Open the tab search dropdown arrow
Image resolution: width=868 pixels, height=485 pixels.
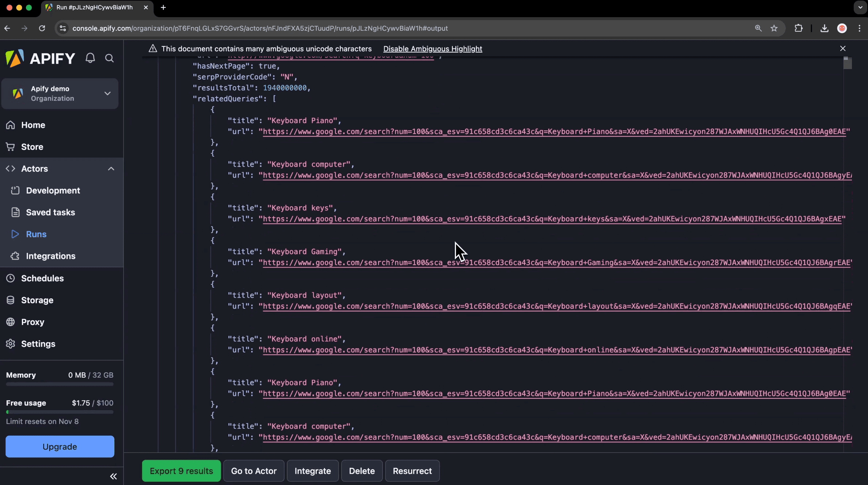pos(860,7)
